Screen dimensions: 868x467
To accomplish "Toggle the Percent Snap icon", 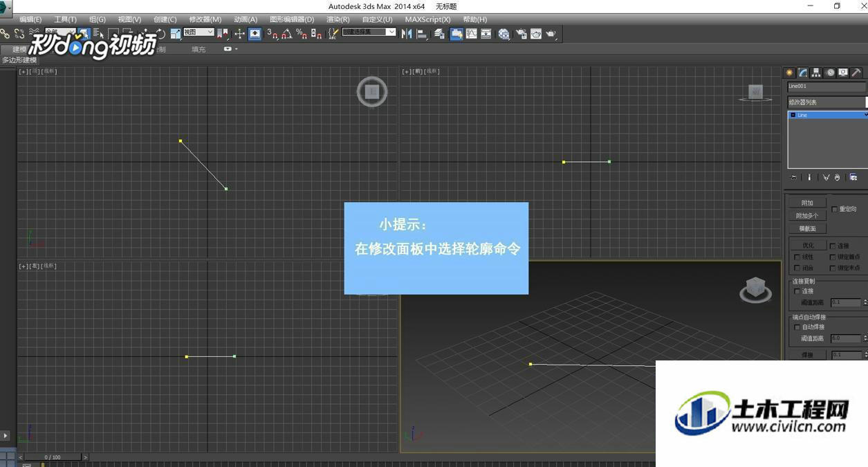I will coord(301,33).
